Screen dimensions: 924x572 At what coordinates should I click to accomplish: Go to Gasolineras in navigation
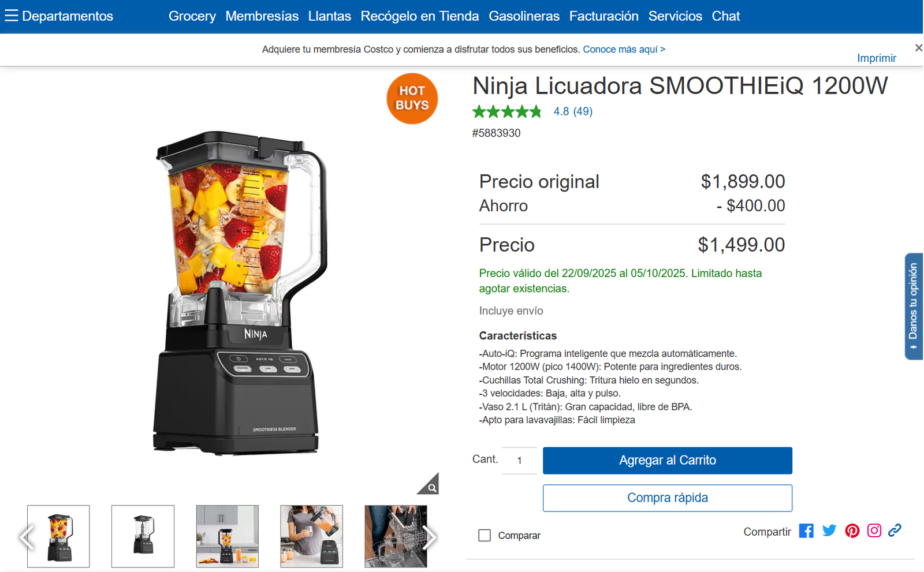(524, 16)
